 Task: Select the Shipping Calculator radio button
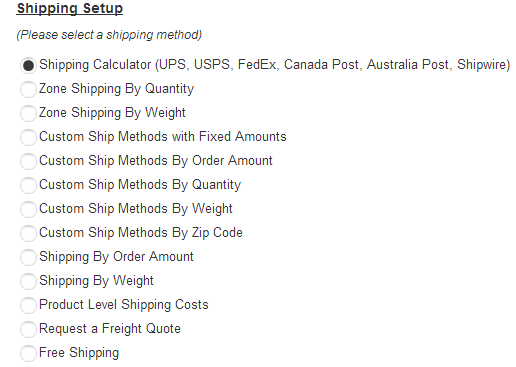click(28, 65)
